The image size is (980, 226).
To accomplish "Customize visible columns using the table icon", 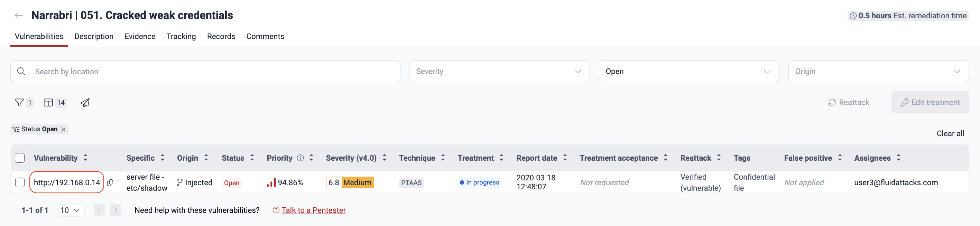I will (x=48, y=102).
